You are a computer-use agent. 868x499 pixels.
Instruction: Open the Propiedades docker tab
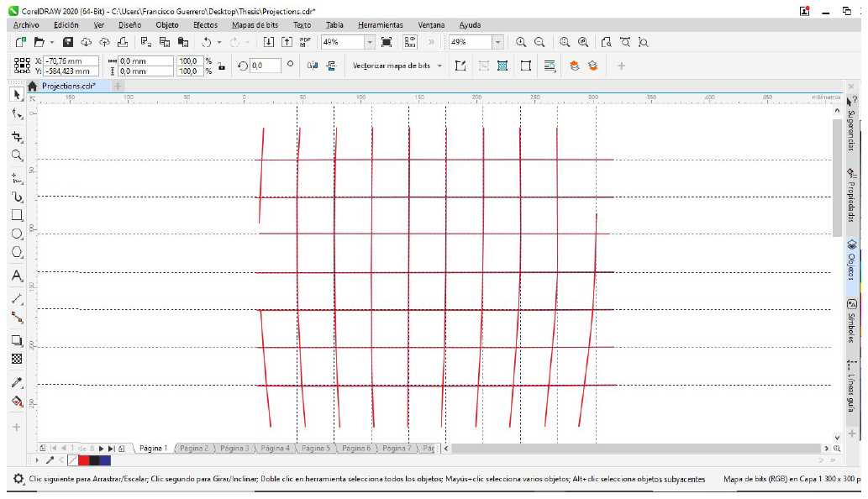pos(851,195)
